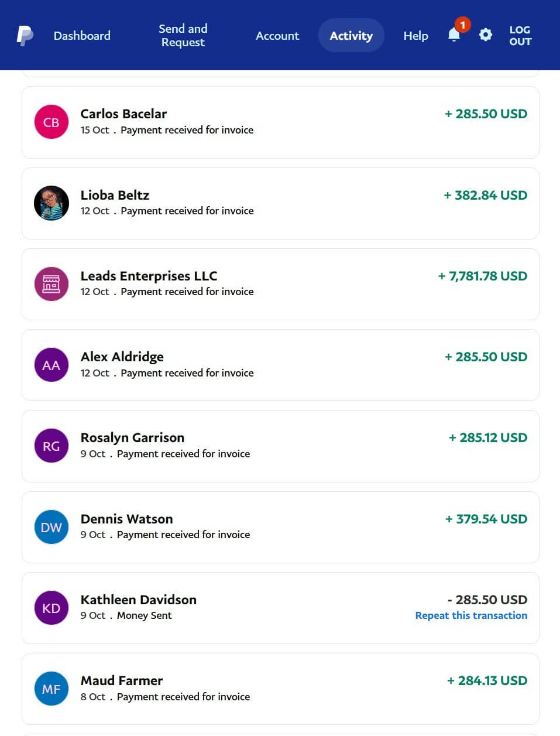Click Lioba Beltz's profile photo
560x736 pixels.
tap(51, 203)
